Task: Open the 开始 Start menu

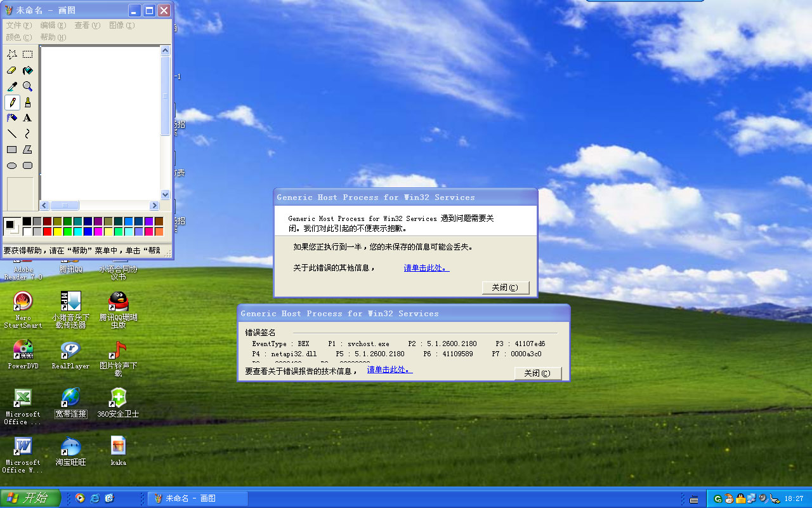Action: click(30, 498)
